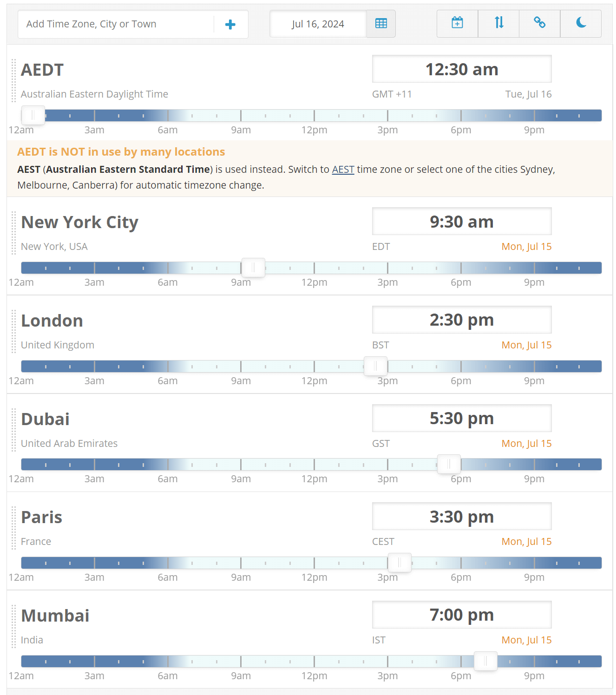Click the blue plus icon to add a time zone
Screen dimensions: 616x695
(230, 24)
